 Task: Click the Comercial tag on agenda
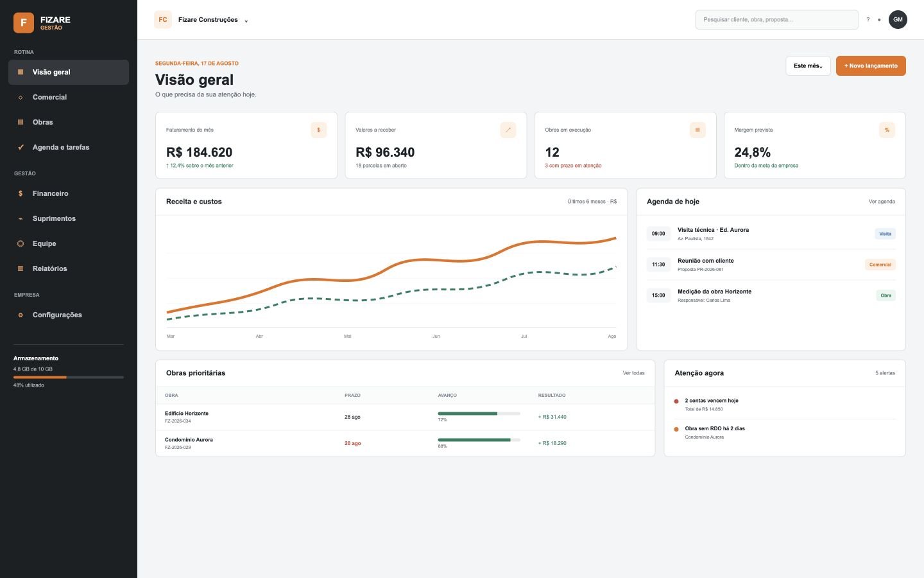(880, 265)
